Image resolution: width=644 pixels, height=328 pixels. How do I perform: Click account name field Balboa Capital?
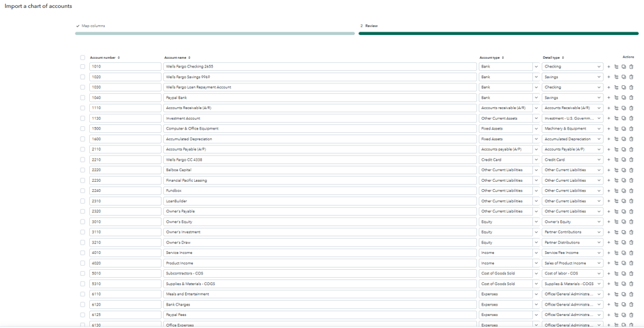[x=320, y=170]
